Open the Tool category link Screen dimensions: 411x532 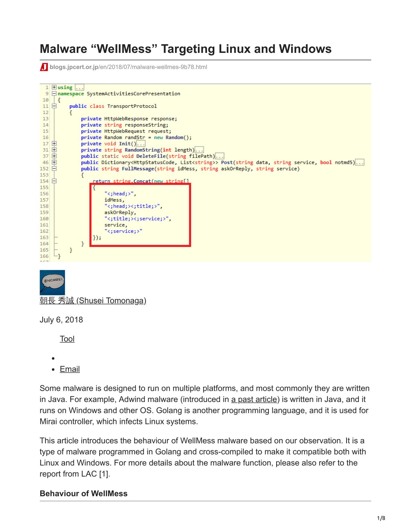(67, 339)
